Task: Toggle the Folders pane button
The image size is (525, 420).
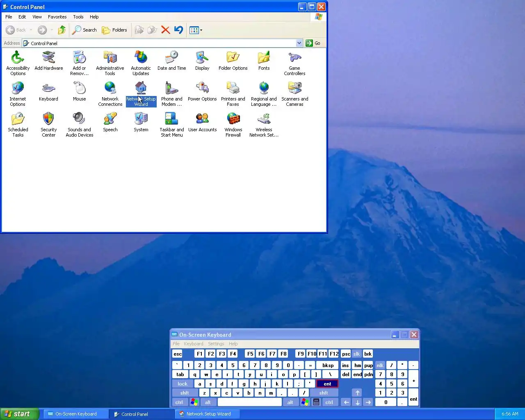Action: [114, 30]
